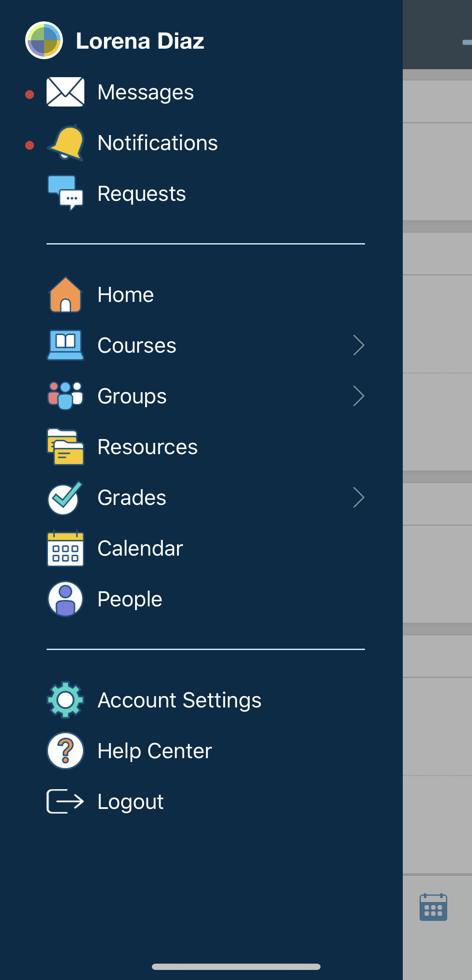Click the Account Settings gear icon
472x980 pixels.
tap(65, 700)
